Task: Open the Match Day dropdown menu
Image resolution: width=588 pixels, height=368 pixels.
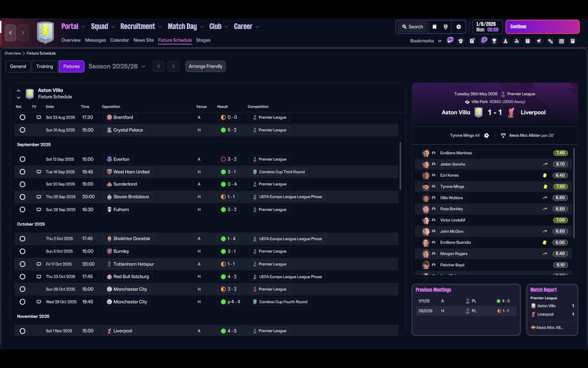Action: point(186,26)
